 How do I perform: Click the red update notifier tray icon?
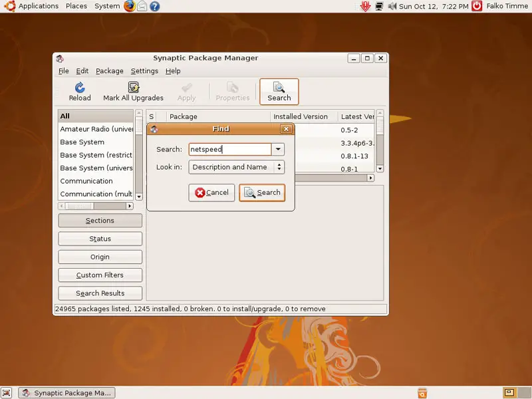(365, 6)
